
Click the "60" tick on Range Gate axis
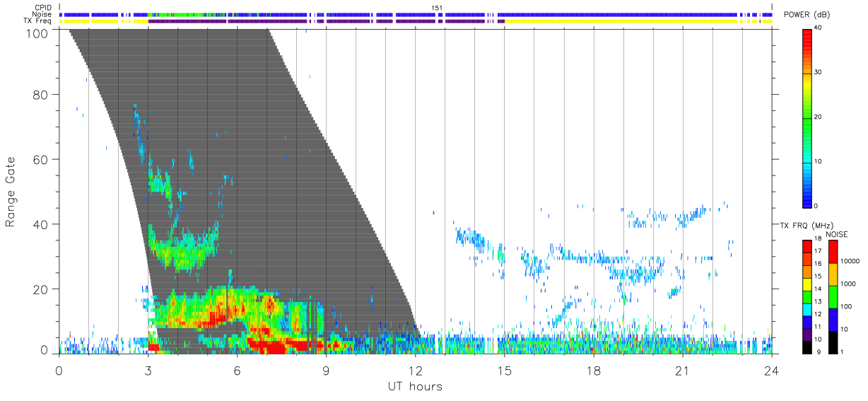40,159
